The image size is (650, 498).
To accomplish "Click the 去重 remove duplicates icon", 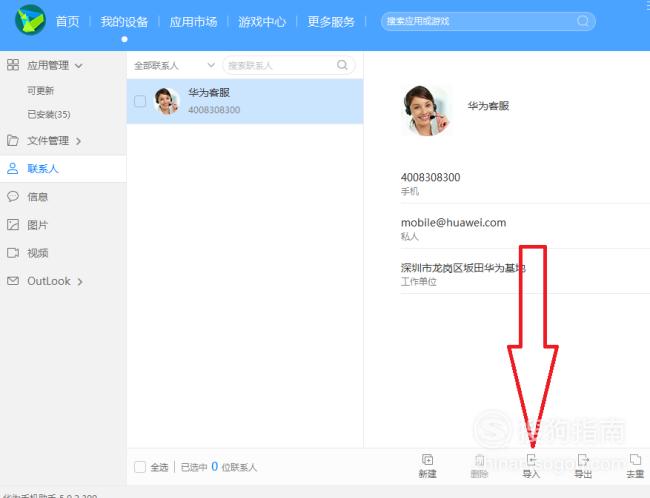I will 635,459.
